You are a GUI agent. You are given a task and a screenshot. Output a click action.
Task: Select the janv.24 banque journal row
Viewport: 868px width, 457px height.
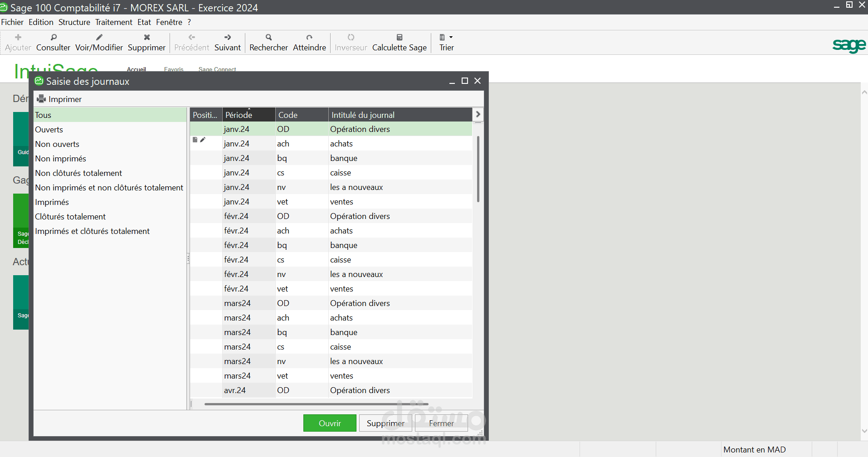[331, 158]
